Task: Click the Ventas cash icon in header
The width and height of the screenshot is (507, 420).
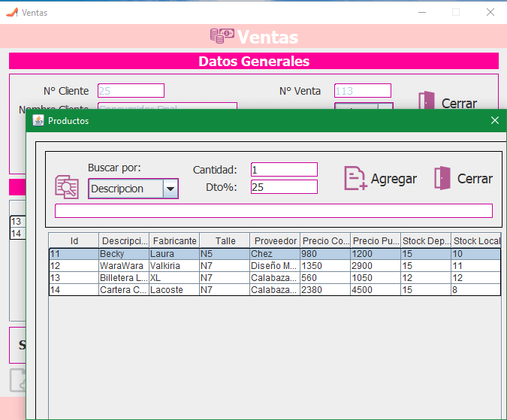Action: coord(222,36)
